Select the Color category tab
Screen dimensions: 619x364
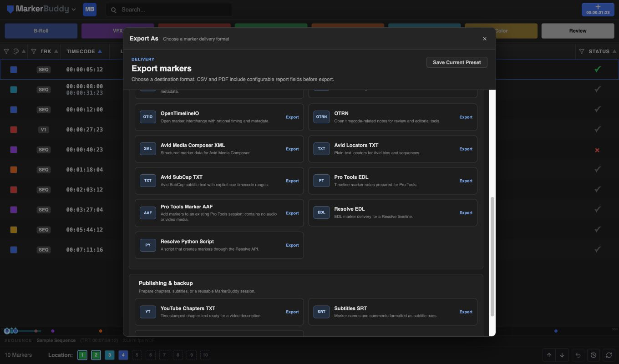pyautogui.click(x=501, y=31)
